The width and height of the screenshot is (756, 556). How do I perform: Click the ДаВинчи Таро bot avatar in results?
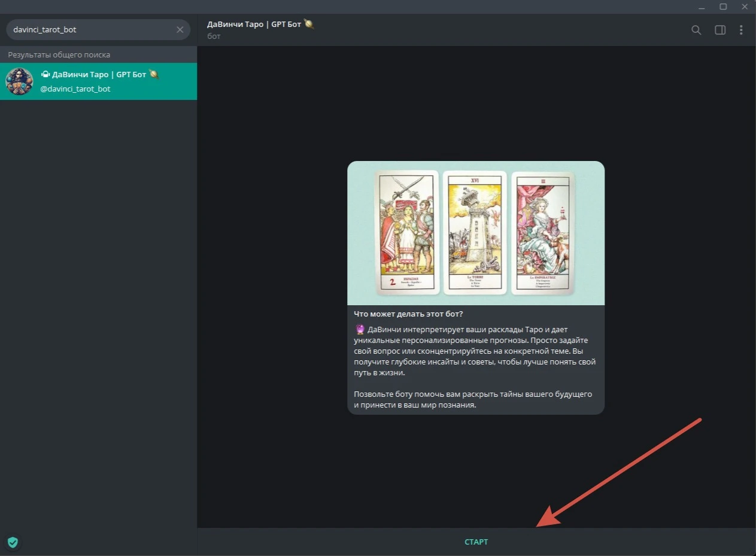point(19,81)
